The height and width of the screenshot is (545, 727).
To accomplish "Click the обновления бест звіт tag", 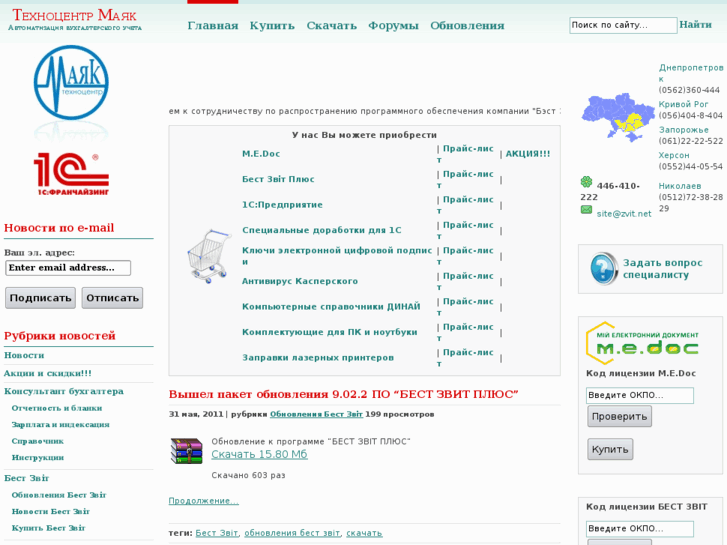I will [x=292, y=533].
